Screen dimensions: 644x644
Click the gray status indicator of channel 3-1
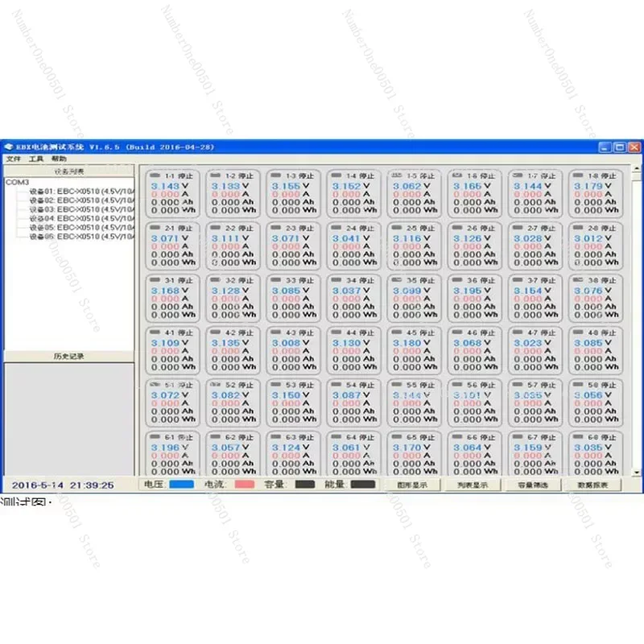(155, 279)
